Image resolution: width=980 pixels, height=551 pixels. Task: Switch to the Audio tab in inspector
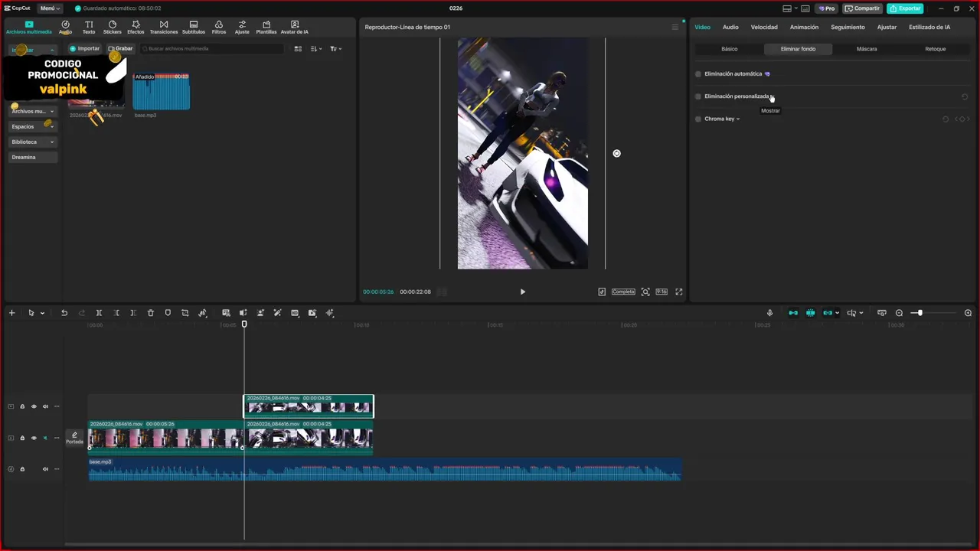730,28
